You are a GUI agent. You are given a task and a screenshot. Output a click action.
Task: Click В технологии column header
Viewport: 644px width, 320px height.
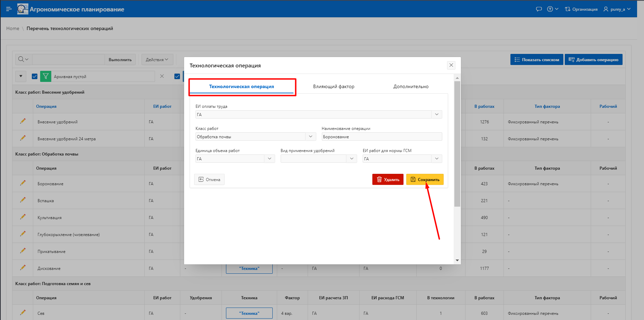click(x=441, y=298)
